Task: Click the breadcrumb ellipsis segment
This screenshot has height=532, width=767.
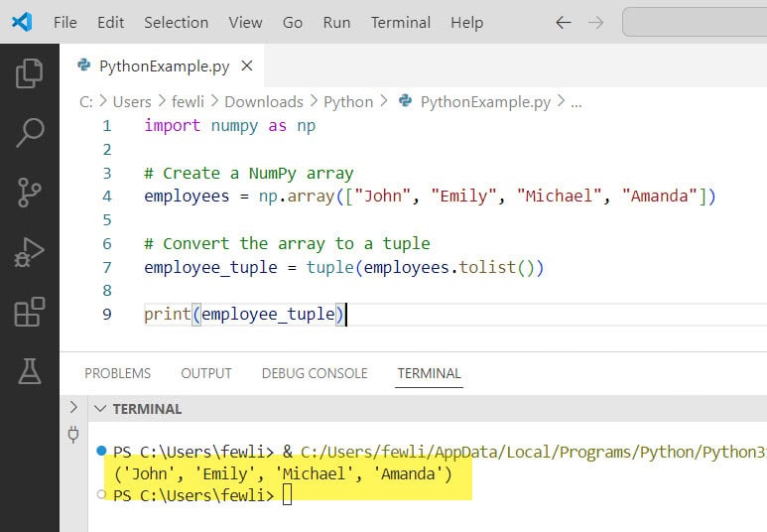Action: [x=576, y=103]
